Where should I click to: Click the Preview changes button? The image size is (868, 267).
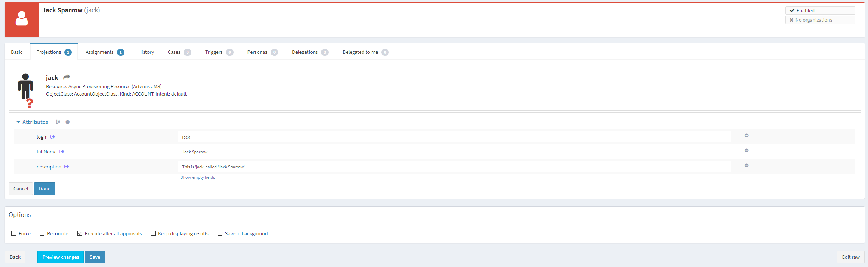[x=61, y=257]
